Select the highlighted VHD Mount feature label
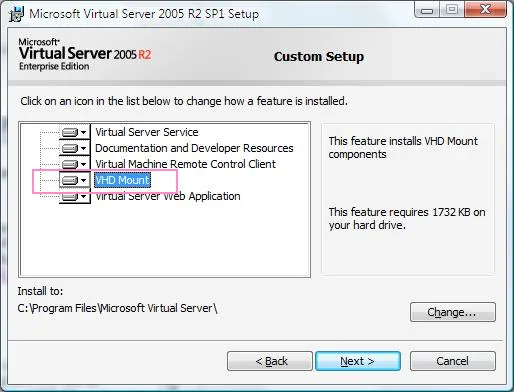The height and width of the screenshot is (392, 514). [122, 180]
